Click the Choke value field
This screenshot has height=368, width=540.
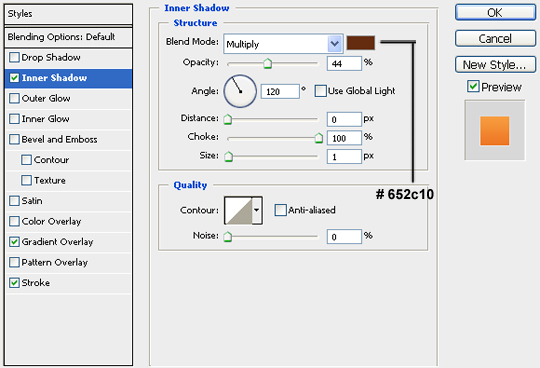[x=344, y=138]
